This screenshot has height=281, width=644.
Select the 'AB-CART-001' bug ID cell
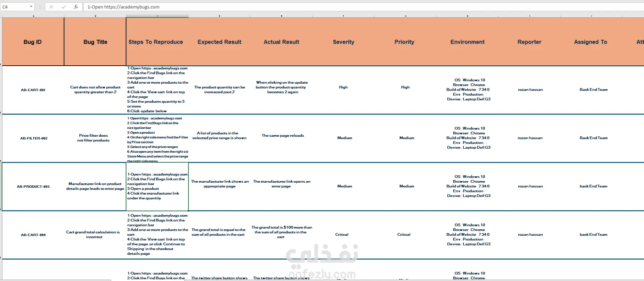point(33,90)
